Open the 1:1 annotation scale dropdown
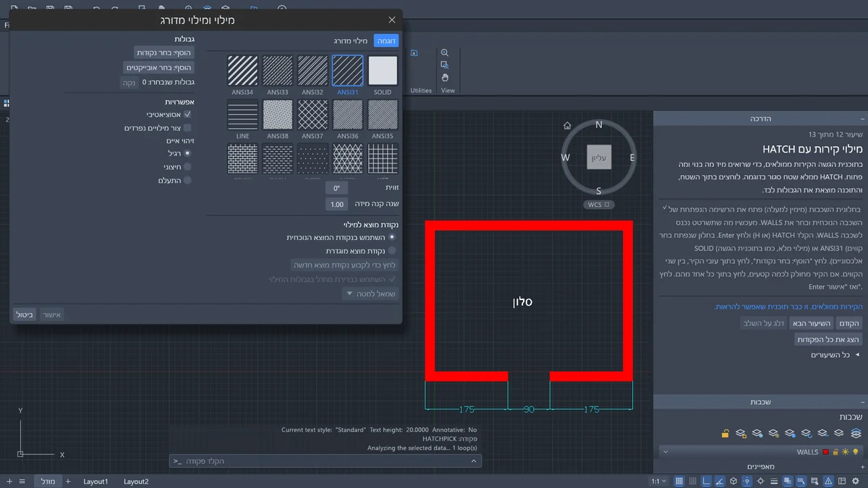Screen dimensions: 868x488 coord(658,481)
